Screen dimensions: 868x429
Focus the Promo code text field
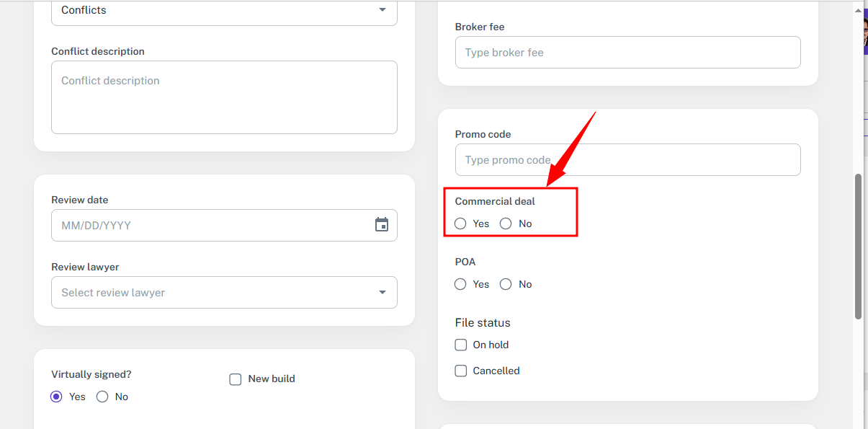[x=627, y=160]
